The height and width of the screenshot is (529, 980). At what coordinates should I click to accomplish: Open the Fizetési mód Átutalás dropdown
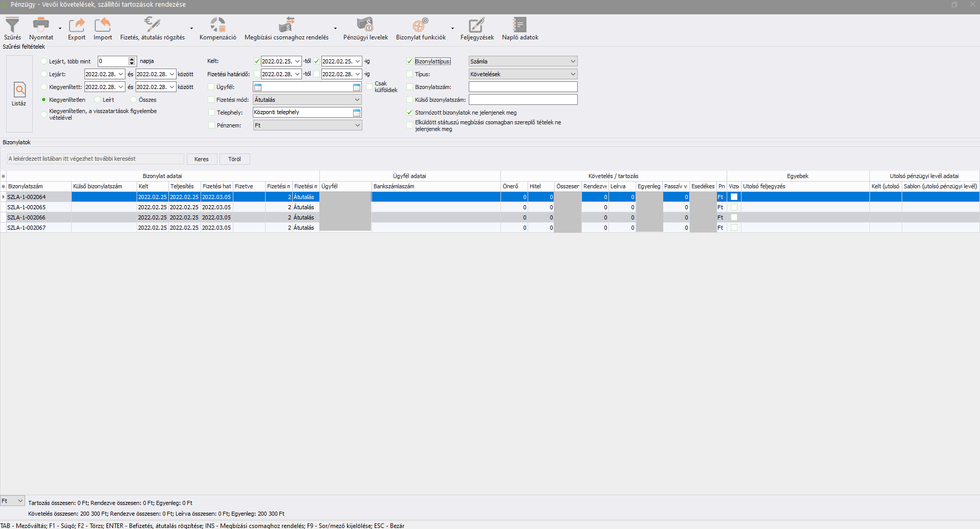tap(357, 100)
